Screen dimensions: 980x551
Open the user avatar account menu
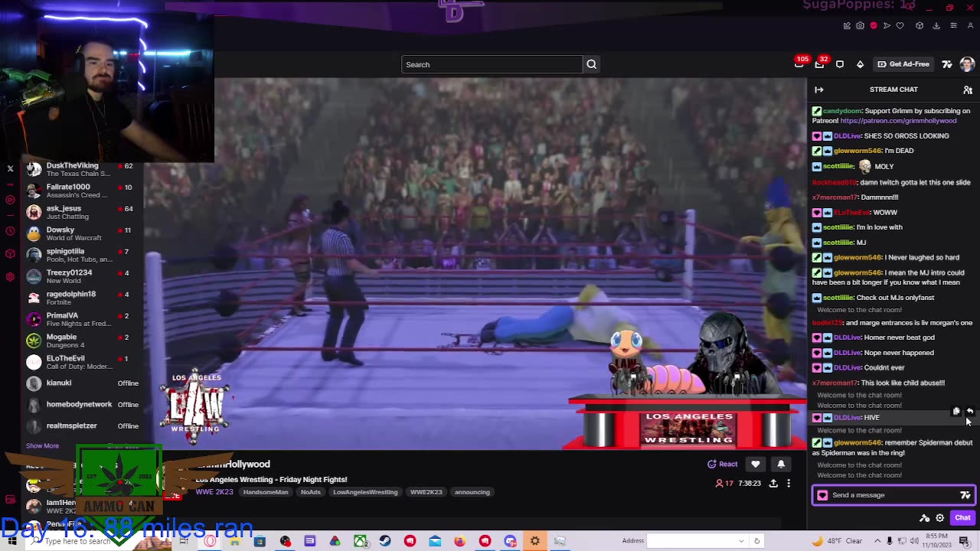pos(967,64)
